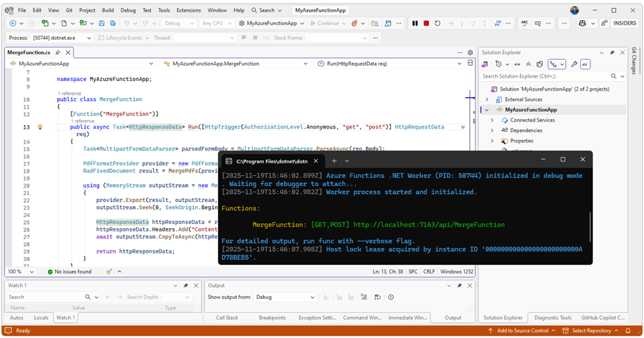Click the localhost:7163/api/MergeFunction URL in terminal
Viewport: 644px width, 338px height.
(x=429, y=225)
